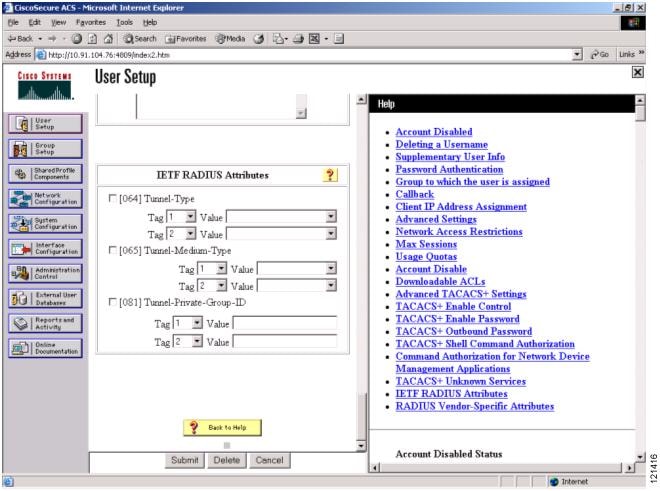The image size is (660, 491).
Task: Open the address bar history dropdown
Action: coord(578,54)
